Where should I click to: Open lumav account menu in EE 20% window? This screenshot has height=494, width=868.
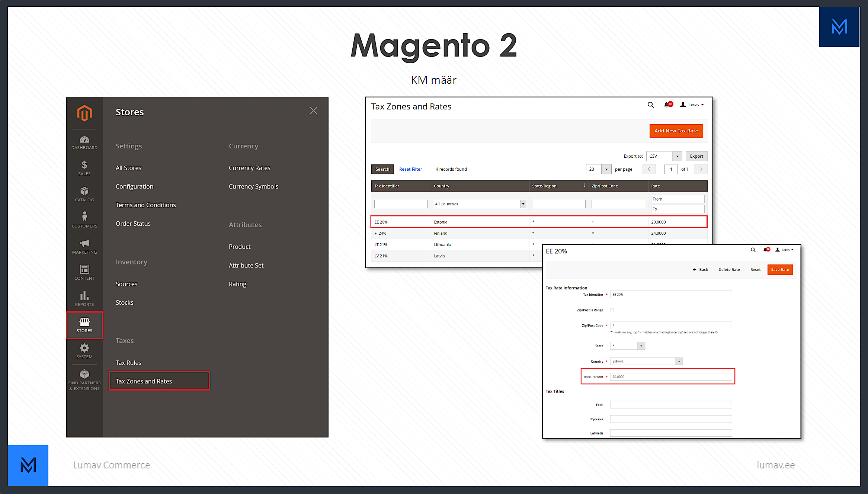(x=784, y=250)
